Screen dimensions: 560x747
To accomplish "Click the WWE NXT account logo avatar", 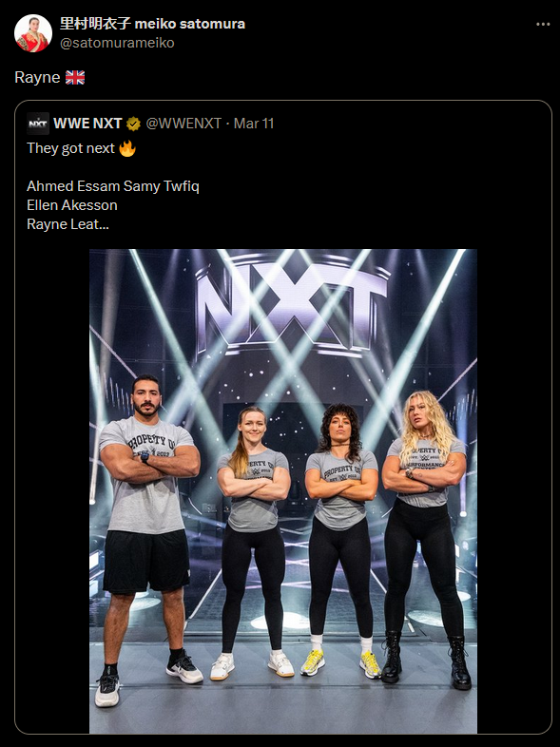I will 38,124.
